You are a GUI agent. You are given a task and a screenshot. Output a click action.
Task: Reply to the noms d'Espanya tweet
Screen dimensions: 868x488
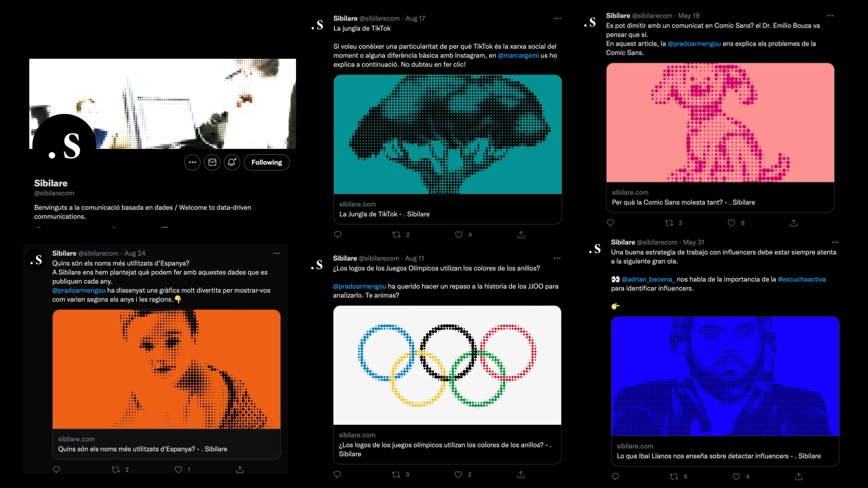[57, 469]
